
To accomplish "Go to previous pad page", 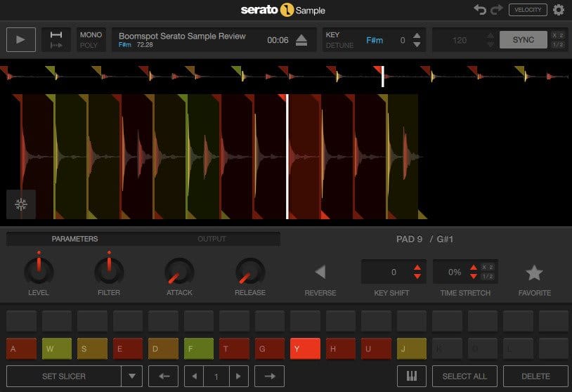I will click(194, 377).
